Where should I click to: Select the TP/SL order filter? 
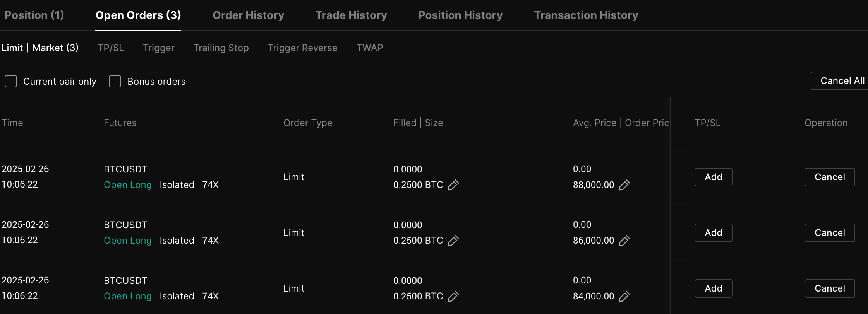coord(111,48)
